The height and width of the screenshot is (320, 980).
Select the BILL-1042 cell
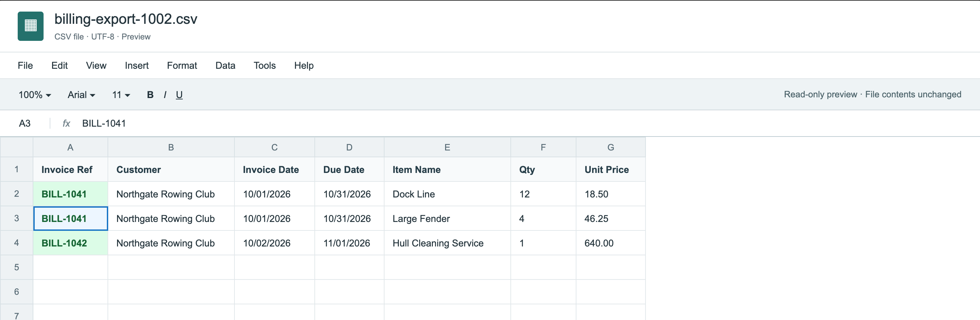70,243
